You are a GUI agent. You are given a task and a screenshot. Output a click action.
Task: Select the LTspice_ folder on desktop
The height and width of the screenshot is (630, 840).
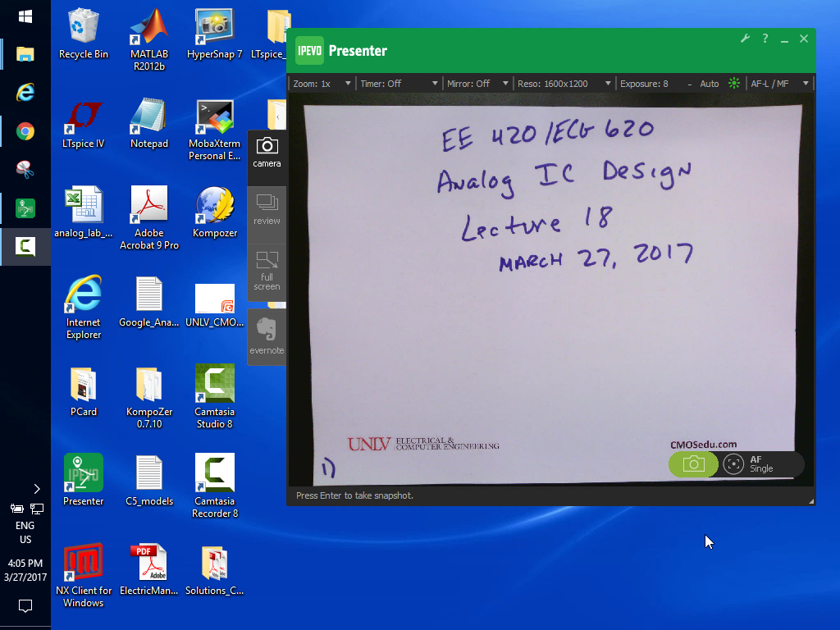coord(269,34)
